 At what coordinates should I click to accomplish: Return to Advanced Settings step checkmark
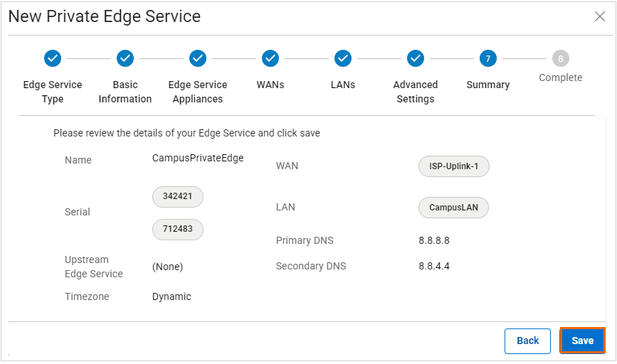(416, 58)
